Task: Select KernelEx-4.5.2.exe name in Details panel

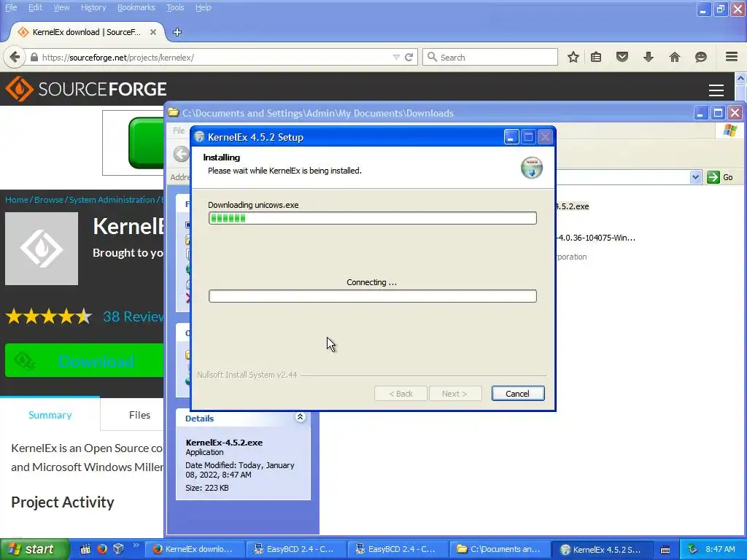Action: [224, 443]
